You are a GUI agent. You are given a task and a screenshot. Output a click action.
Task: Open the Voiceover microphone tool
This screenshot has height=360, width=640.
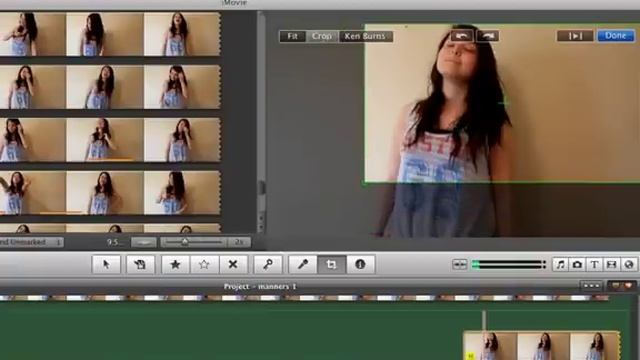[302, 264]
